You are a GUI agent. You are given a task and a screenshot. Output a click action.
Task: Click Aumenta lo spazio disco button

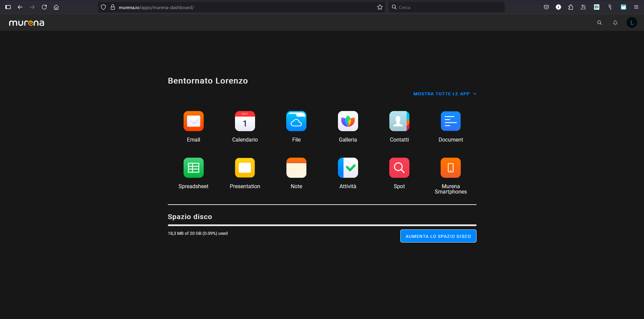point(438,236)
